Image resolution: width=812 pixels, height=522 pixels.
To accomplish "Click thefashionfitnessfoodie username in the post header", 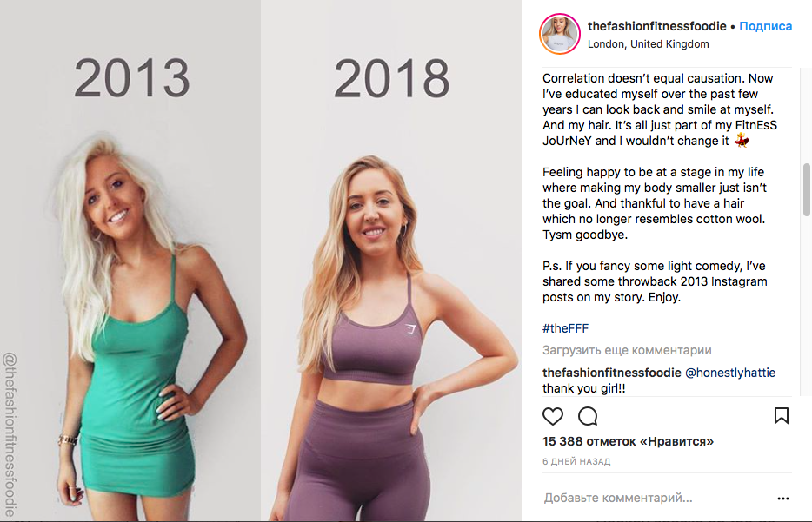I will point(656,26).
